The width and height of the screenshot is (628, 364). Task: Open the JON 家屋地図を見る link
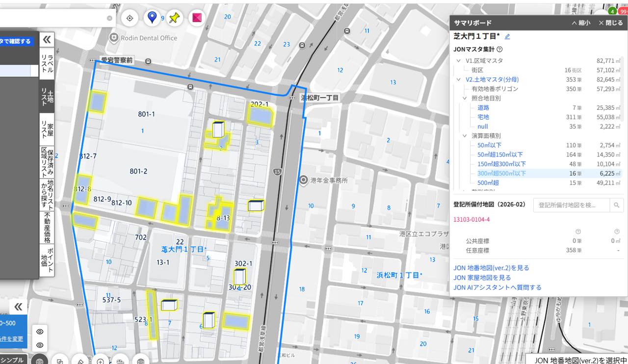tap(482, 278)
